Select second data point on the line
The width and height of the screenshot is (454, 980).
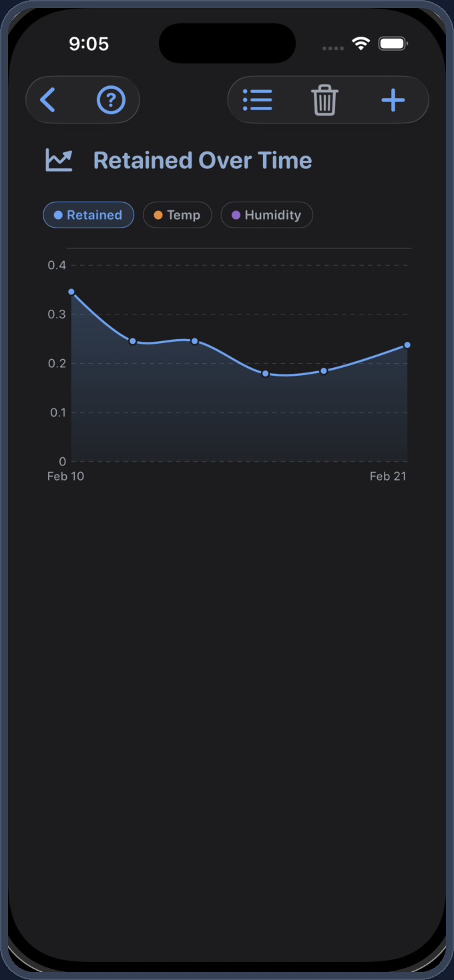point(133,341)
